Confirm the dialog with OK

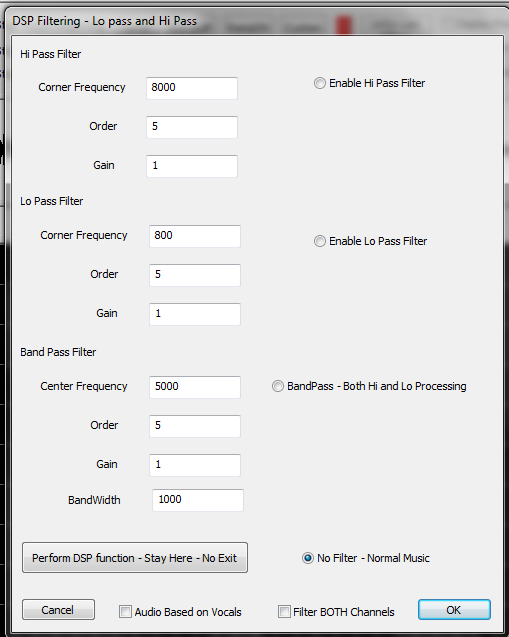pyautogui.click(x=454, y=610)
